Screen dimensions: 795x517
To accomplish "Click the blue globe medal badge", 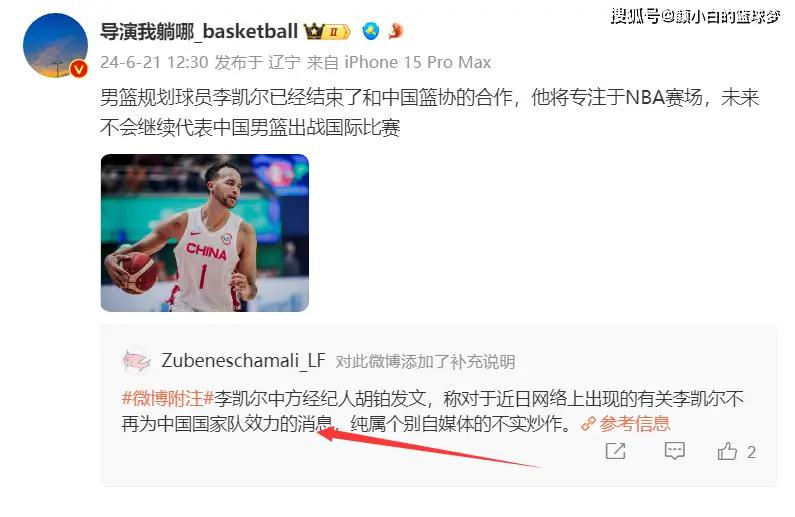I will (x=371, y=31).
